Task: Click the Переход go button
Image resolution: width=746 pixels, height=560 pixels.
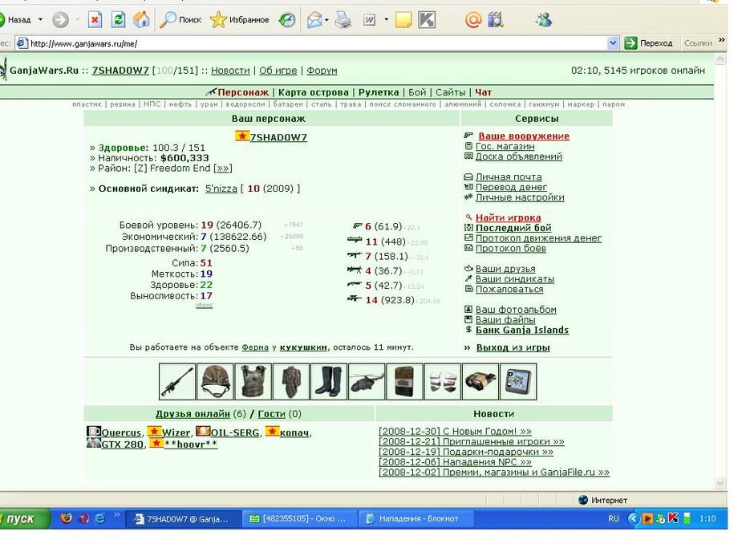Action: 649,43
